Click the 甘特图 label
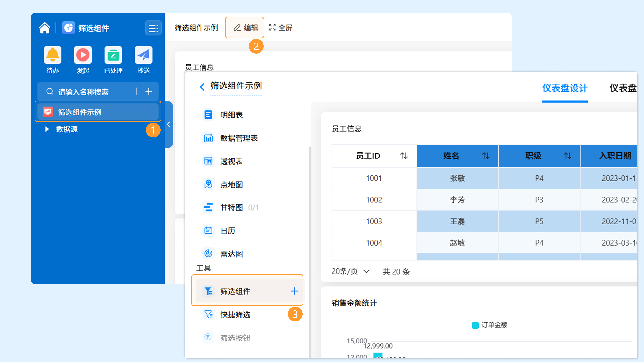 click(231, 207)
